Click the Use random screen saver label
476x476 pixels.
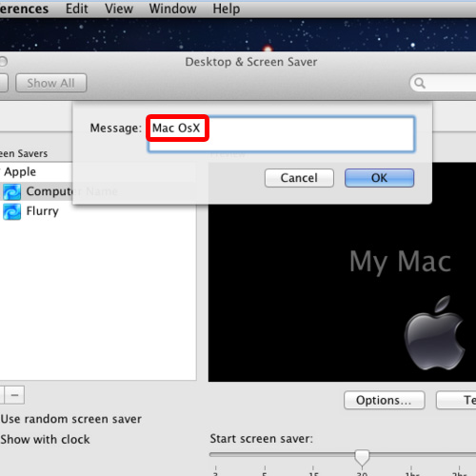[x=71, y=419]
